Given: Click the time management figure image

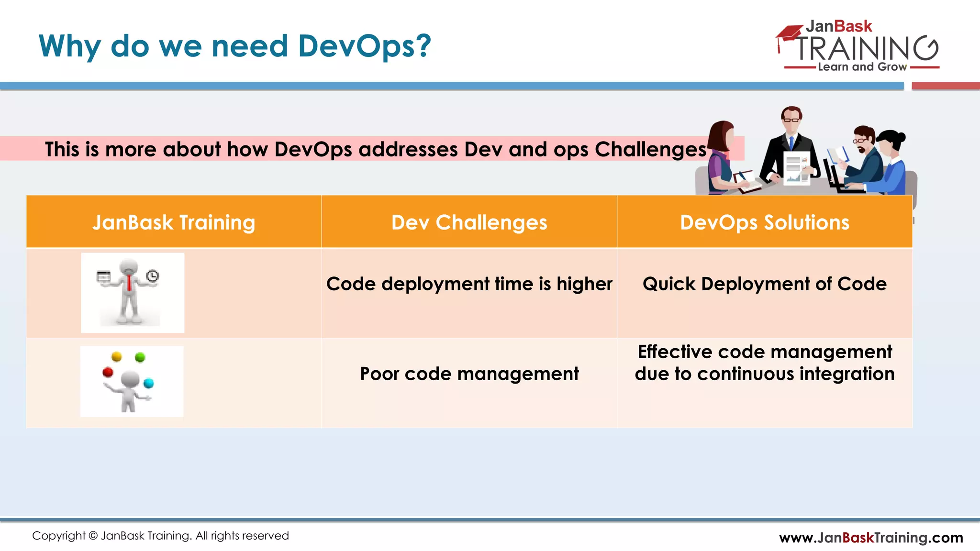Looking at the screenshot, I should coord(133,293).
